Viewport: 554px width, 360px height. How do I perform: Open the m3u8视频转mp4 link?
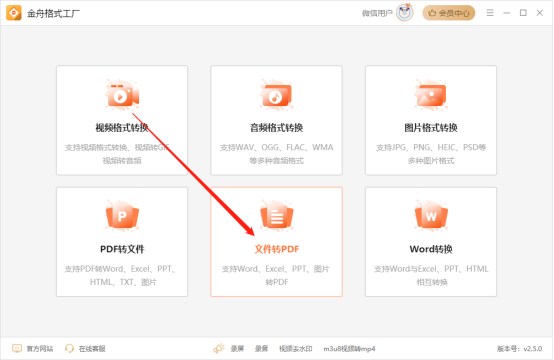[349, 349]
